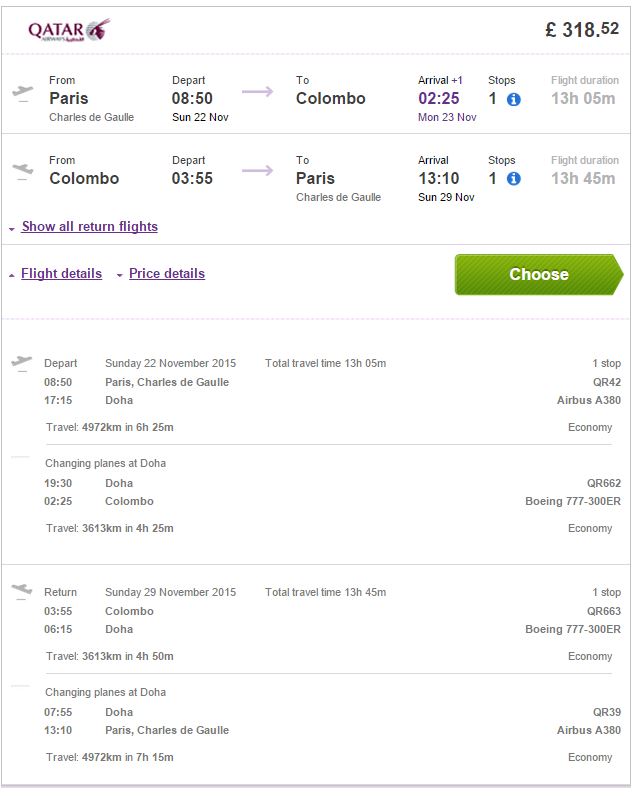
Task: Open stops info icon for Colombo-Paris flight
Action: (x=513, y=179)
